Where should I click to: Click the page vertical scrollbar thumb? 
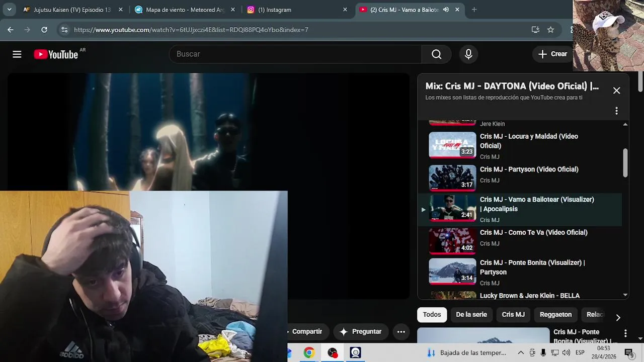[x=640, y=82]
